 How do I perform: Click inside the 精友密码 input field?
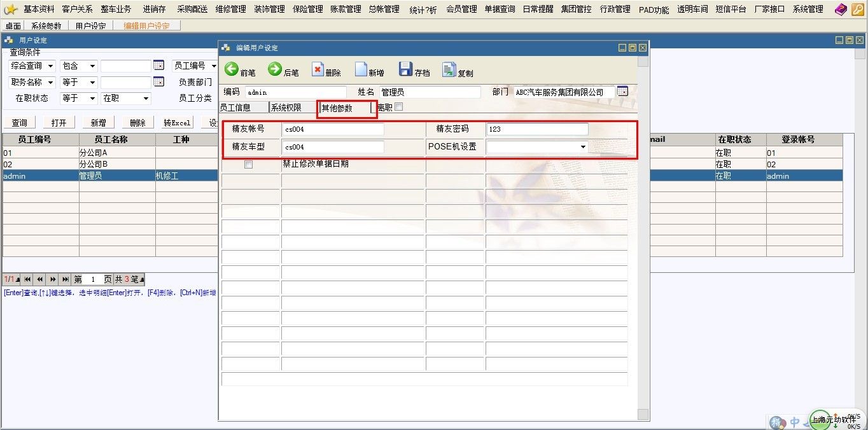point(536,129)
